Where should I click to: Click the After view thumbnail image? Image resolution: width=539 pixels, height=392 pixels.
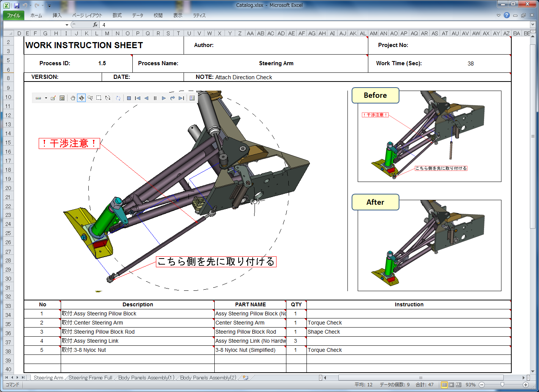[429, 245]
